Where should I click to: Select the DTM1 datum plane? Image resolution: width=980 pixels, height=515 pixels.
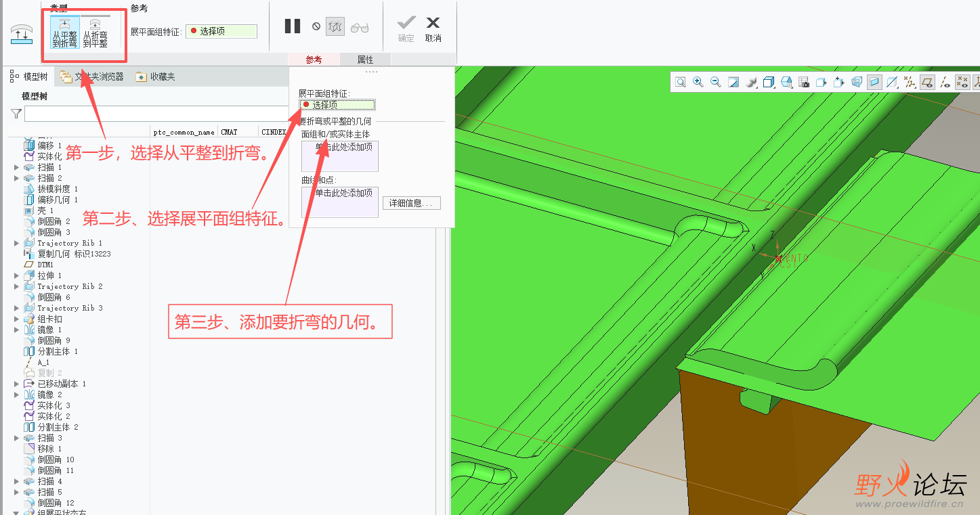[45, 265]
